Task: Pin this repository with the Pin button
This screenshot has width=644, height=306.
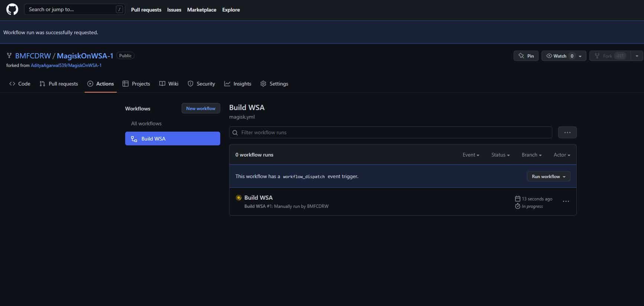Action: click(526, 56)
